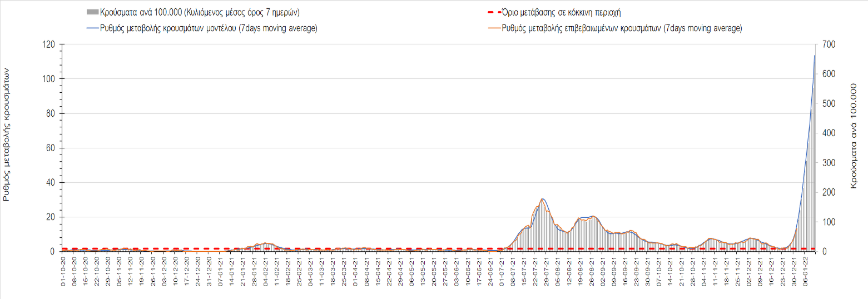Click the 700 tick on the right axis
The width and height of the screenshot is (868, 299).
click(828, 44)
